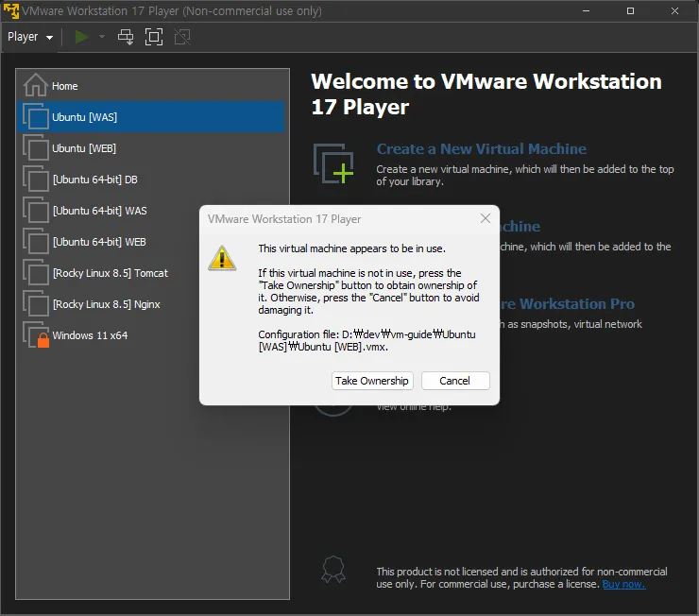This screenshot has width=699, height=616.
Task: Click the VM icon beside Ubuntu [WEB]
Action: click(36, 148)
